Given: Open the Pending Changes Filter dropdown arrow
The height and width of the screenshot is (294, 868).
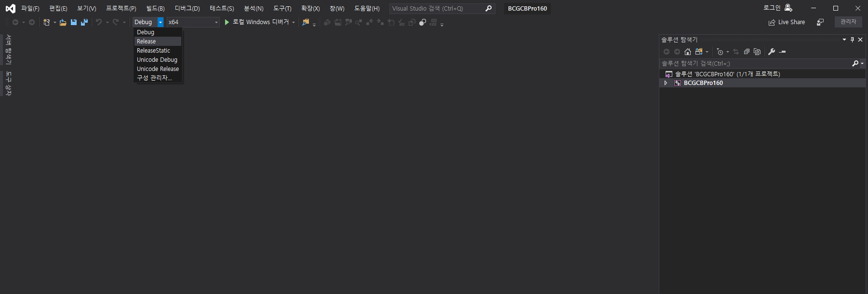Looking at the screenshot, I should [x=728, y=52].
